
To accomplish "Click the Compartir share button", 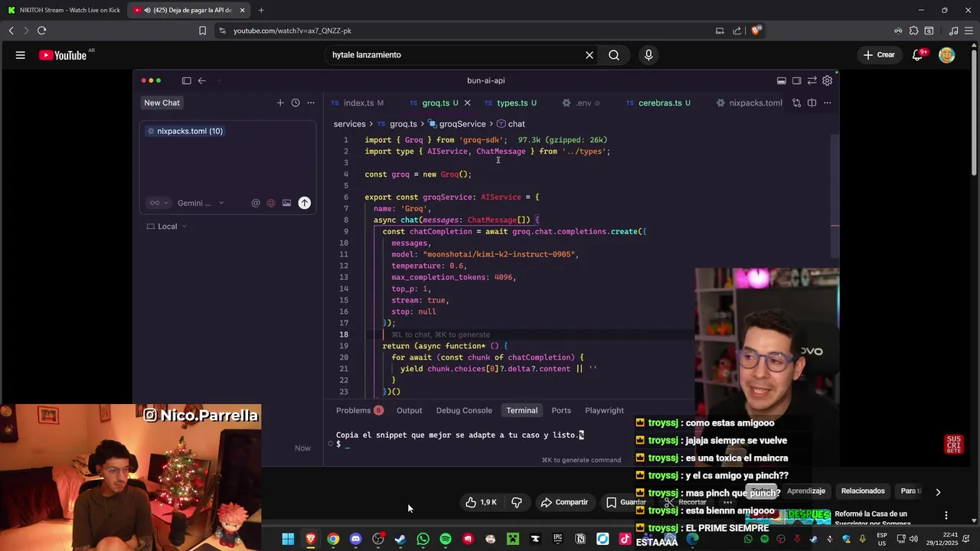I will pyautogui.click(x=564, y=502).
